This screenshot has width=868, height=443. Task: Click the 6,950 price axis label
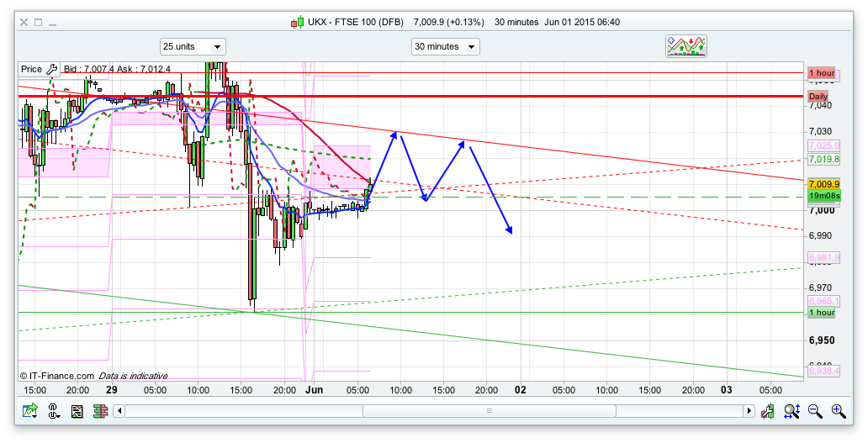click(822, 340)
